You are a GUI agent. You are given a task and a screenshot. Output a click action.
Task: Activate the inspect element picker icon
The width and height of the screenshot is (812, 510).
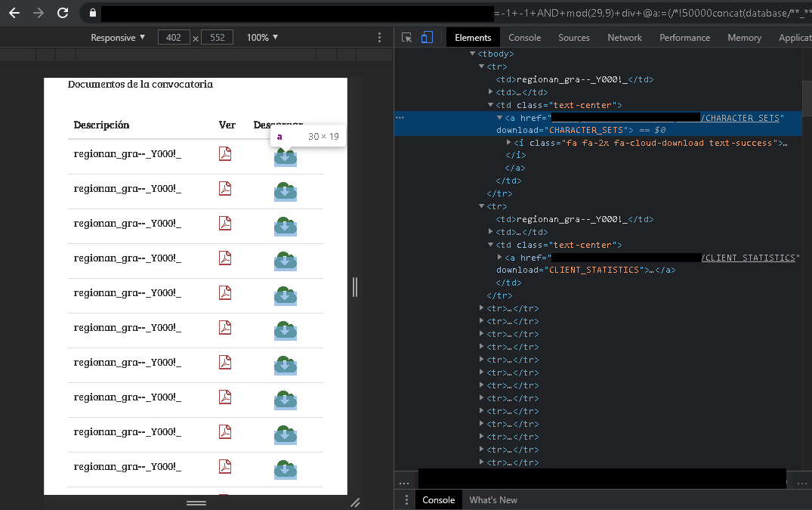407,37
